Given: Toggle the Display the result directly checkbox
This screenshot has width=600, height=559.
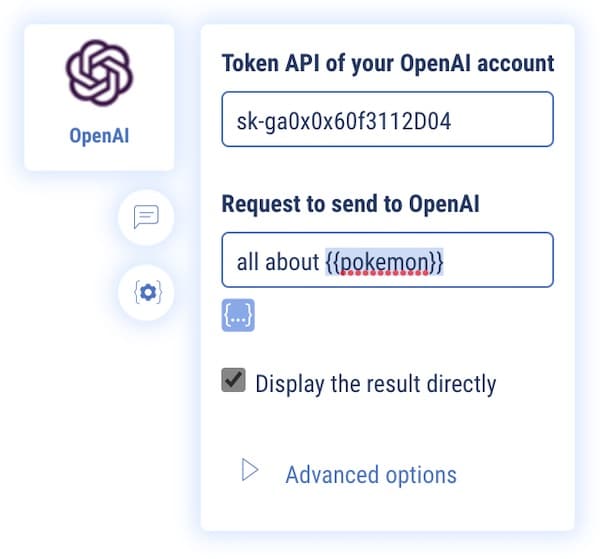Looking at the screenshot, I should (233, 381).
